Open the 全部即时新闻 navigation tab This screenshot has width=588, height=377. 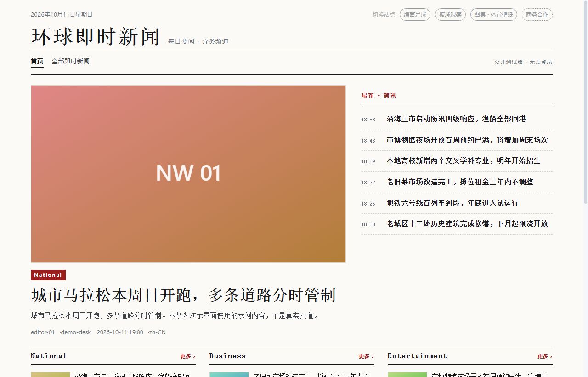click(70, 61)
